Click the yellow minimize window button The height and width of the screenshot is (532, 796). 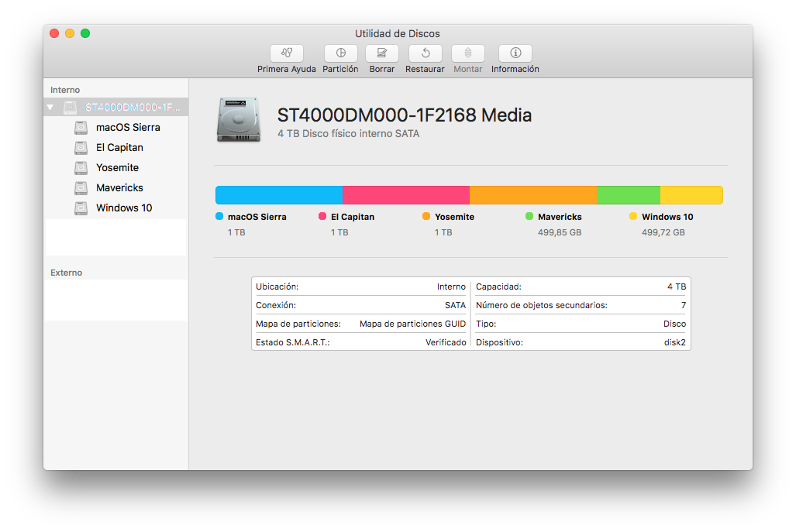(70, 33)
